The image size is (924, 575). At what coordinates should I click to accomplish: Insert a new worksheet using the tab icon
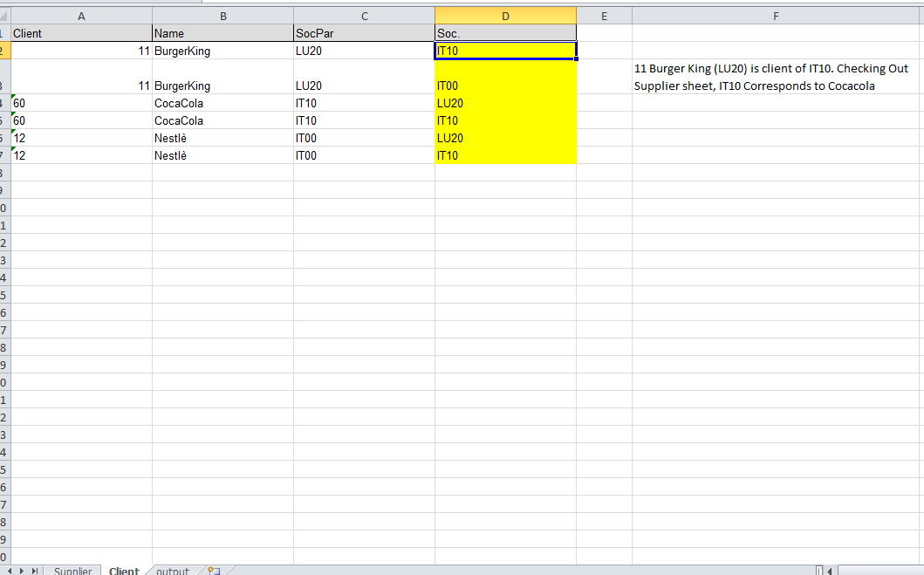pyautogui.click(x=214, y=571)
